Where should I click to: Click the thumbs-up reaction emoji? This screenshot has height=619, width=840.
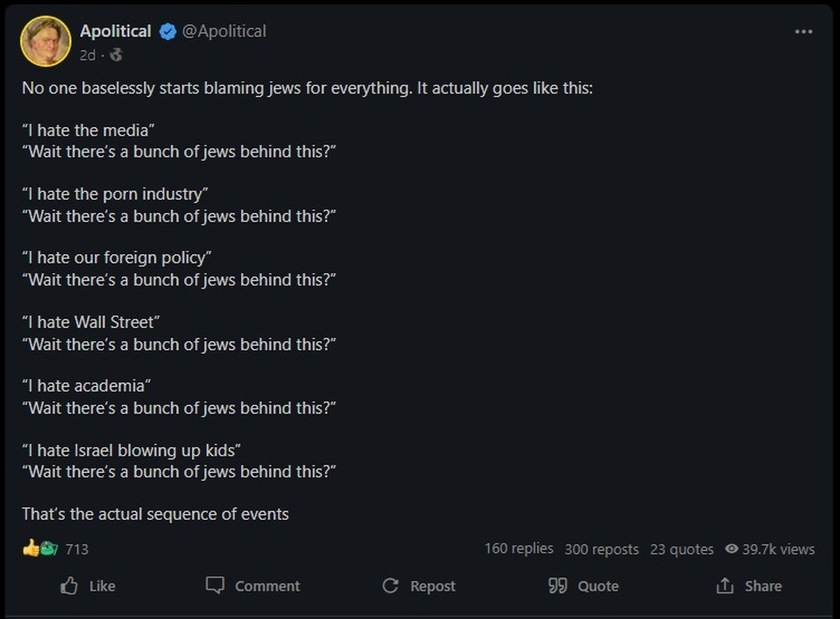(x=30, y=548)
